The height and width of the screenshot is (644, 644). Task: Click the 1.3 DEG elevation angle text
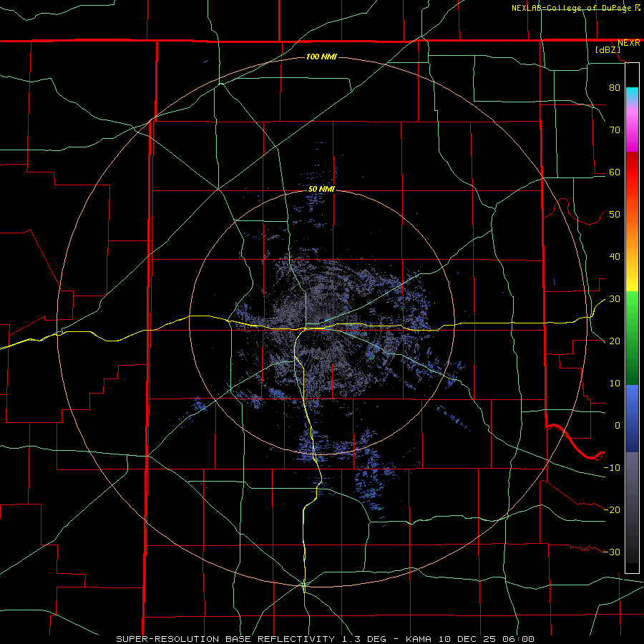pos(364,639)
